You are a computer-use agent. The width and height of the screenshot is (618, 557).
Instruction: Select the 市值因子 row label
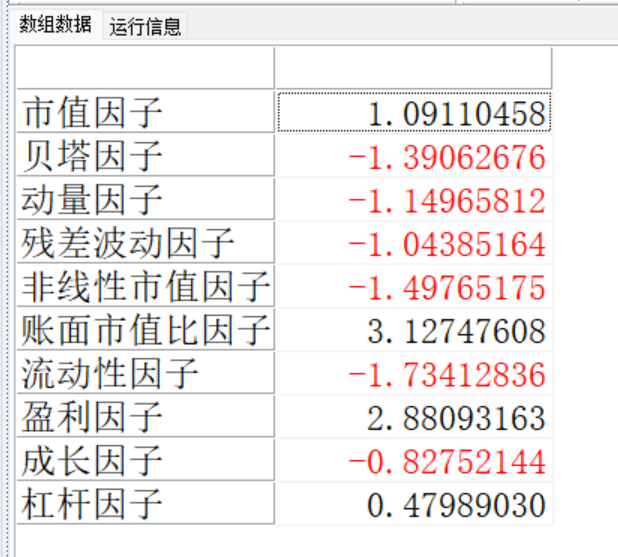pyautogui.click(x=145, y=112)
